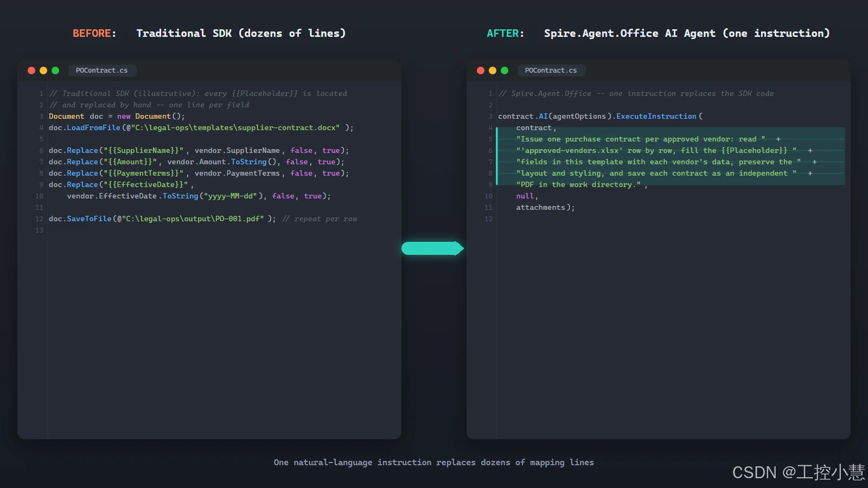Click the red close dot in the BEFORE code window

[x=31, y=70]
